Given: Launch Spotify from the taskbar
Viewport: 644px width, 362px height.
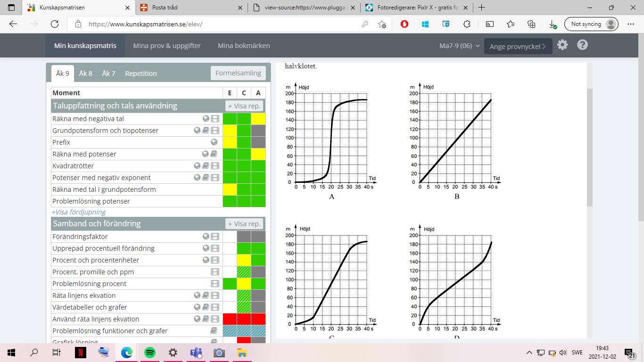Looking at the screenshot, I should tap(149, 353).
